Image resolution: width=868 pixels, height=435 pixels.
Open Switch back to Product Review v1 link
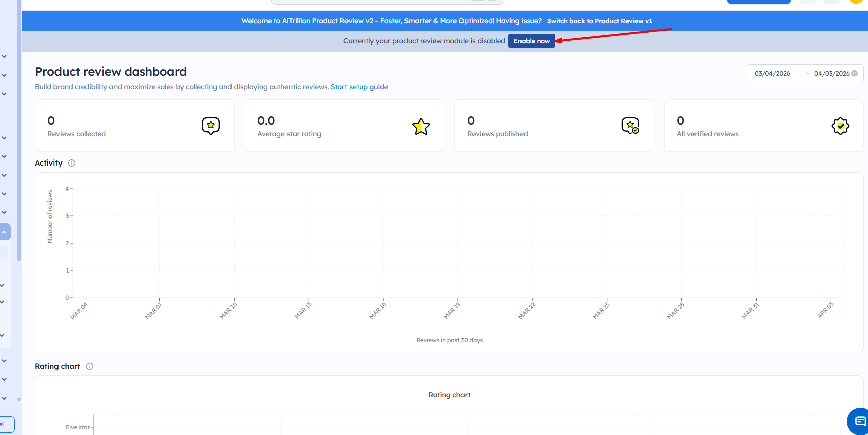tap(599, 21)
